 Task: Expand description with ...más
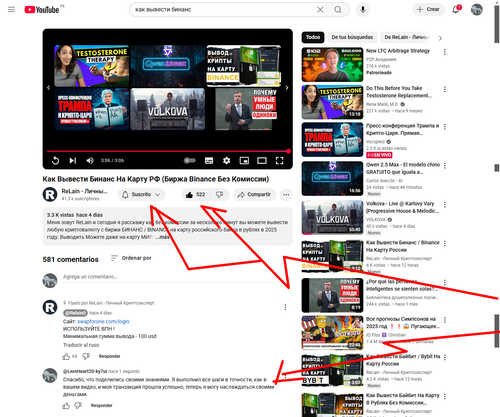coord(162,237)
